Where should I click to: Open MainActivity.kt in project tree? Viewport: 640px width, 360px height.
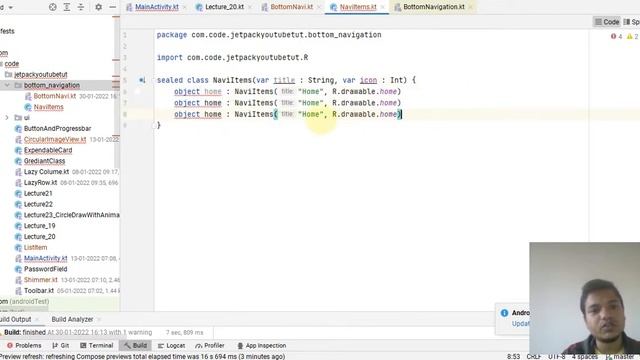45,258
